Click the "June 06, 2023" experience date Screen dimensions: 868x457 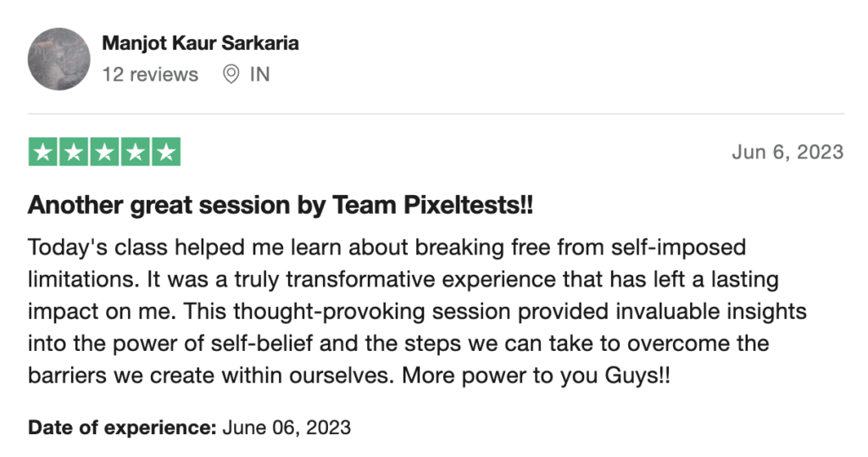coord(287,427)
